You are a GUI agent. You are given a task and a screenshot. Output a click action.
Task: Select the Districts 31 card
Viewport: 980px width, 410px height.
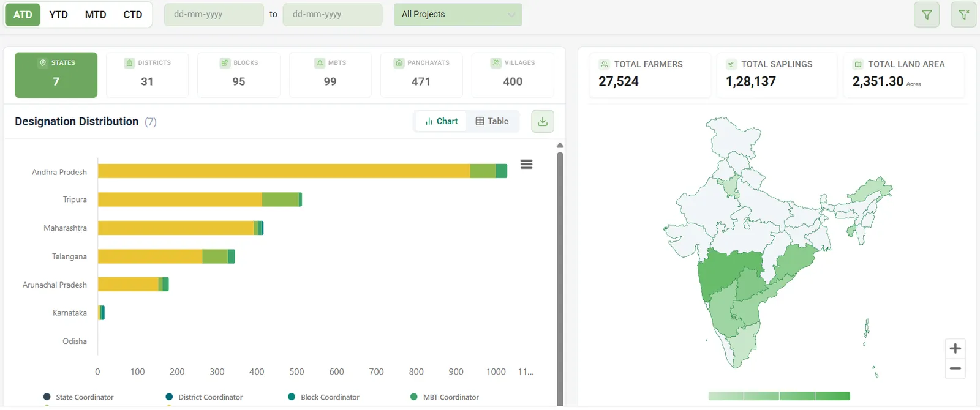[x=147, y=75]
